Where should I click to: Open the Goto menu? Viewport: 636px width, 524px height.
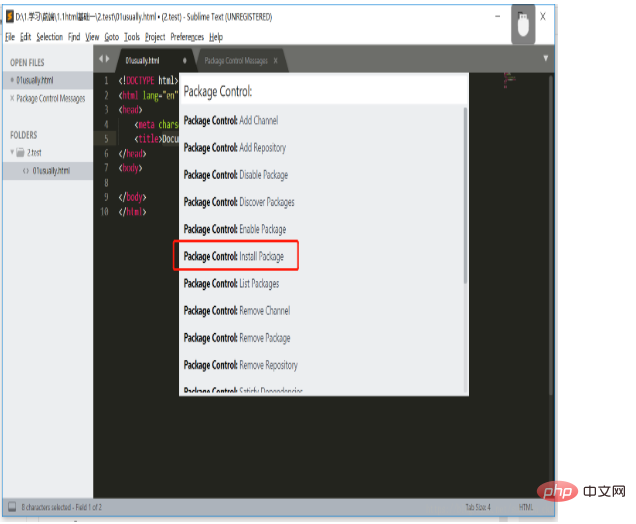[112, 37]
